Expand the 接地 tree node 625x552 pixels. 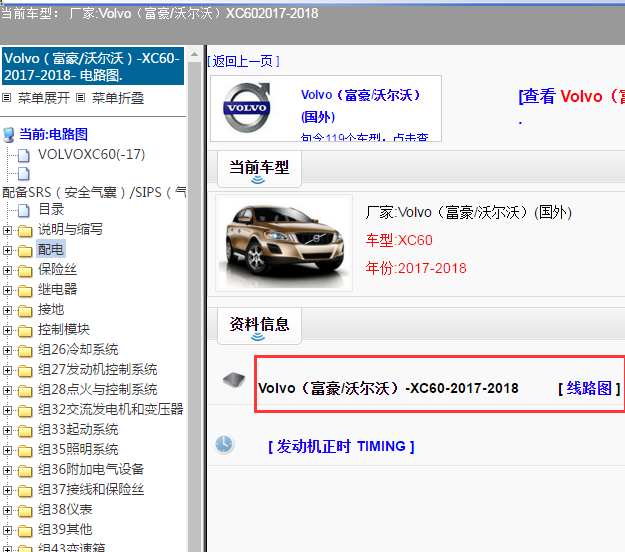pyautogui.click(x=7, y=310)
